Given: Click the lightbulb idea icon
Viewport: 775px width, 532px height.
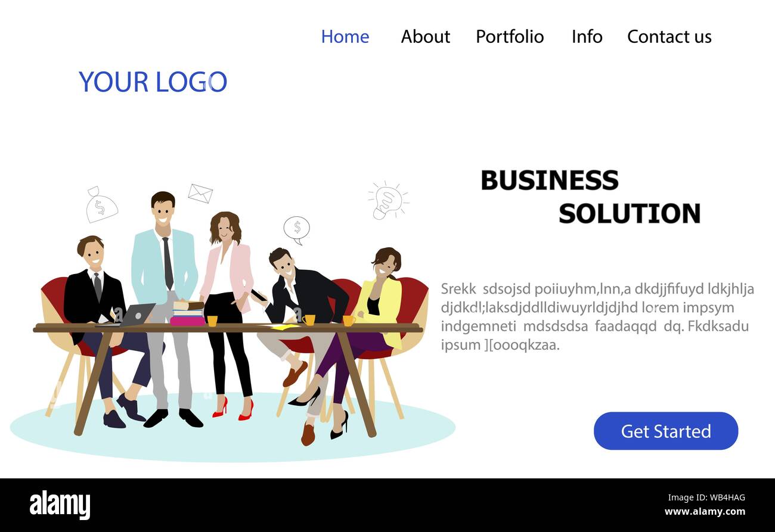Looking at the screenshot, I should (388, 200).
